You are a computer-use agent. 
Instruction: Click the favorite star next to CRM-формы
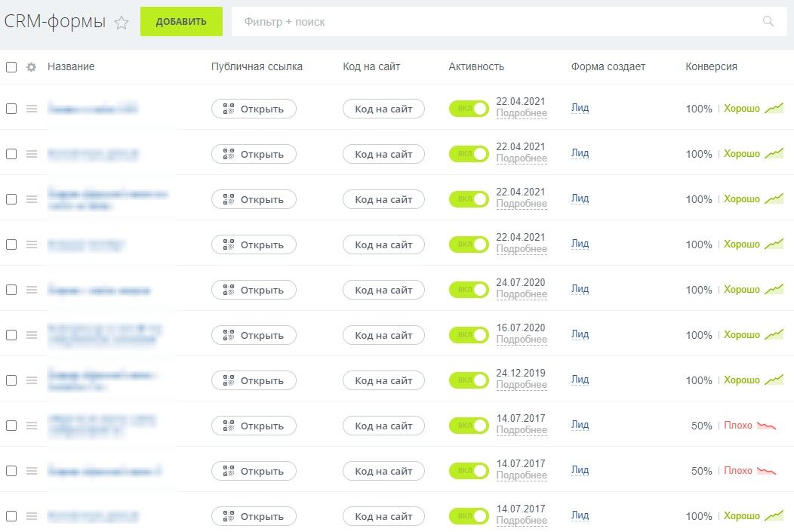(x=122, y=23)
